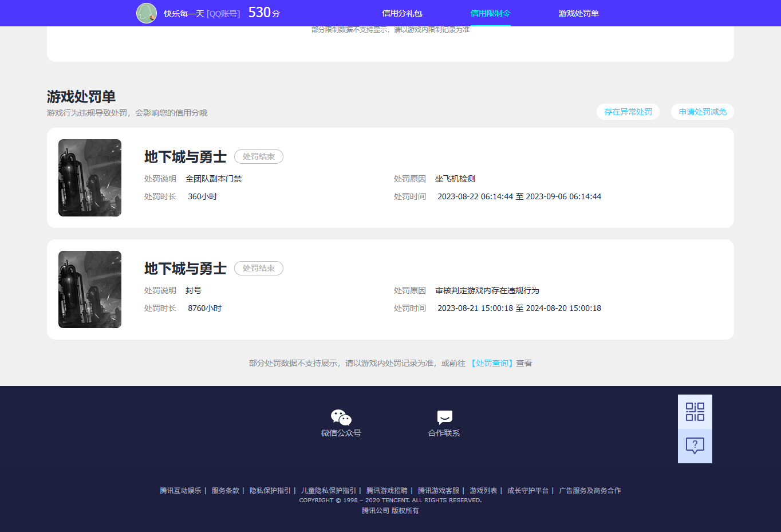Open the 隐私保护指引 footer link
Screen dimensions: 781x532
pos(270,491)
